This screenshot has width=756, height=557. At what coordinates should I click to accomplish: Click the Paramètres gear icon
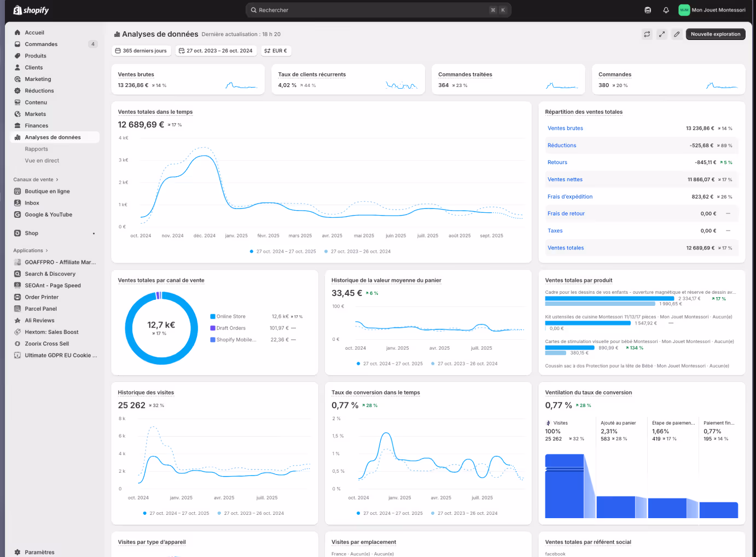[18, 552]
